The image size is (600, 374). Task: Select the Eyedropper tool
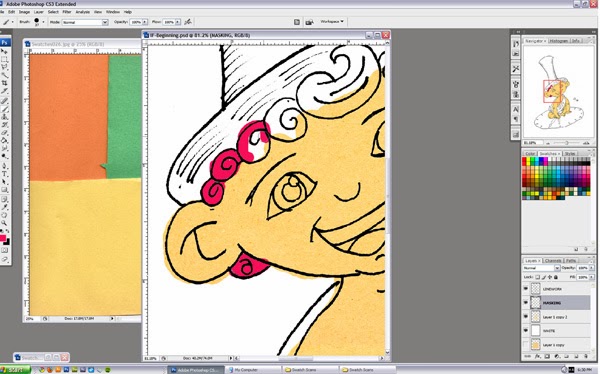(x=5, y=207)
